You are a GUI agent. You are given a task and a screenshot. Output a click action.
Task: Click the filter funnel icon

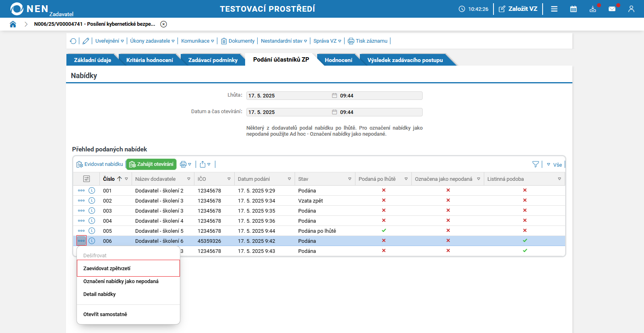pyautogui.click(x=535, y=164)
